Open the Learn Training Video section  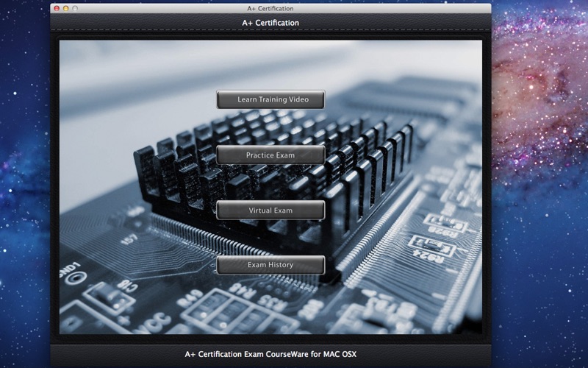[x=270, y=99]
